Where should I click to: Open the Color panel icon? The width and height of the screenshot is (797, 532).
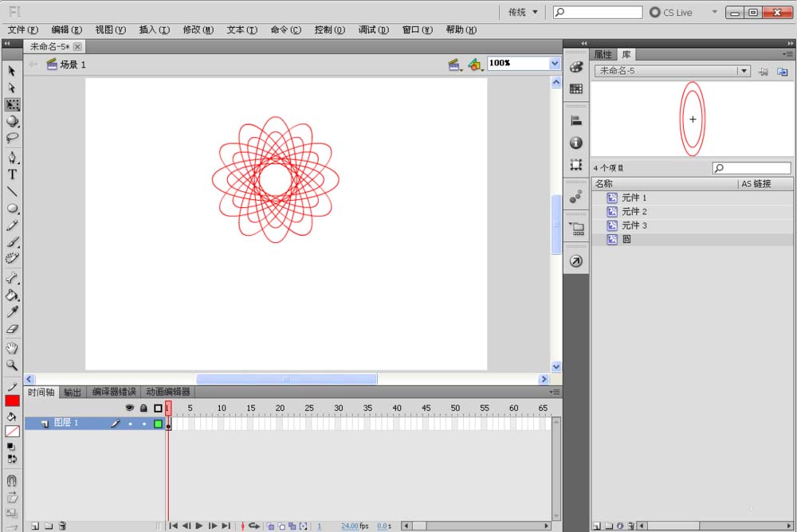576,68
